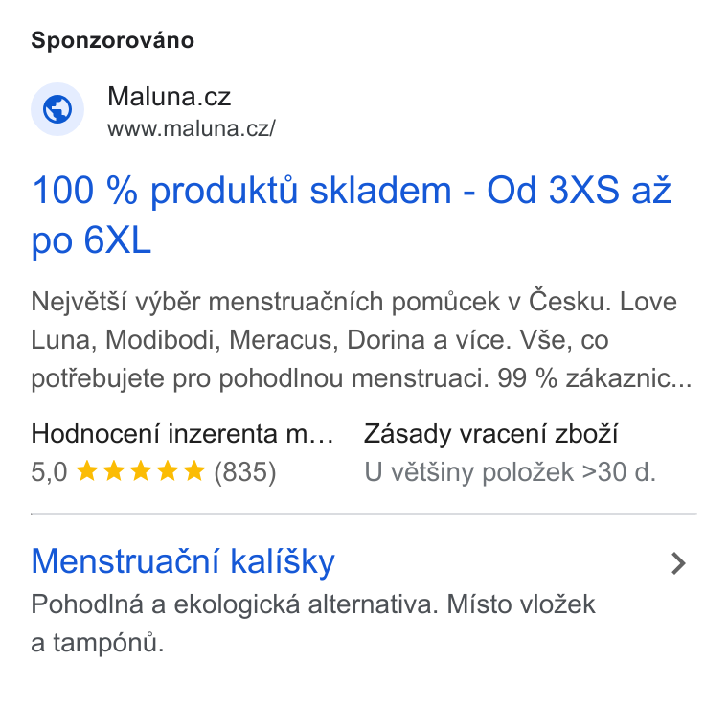728x707 pixels.
Task: Open the Menstruační kalíšky sitelink
Action: pos(183,562)
